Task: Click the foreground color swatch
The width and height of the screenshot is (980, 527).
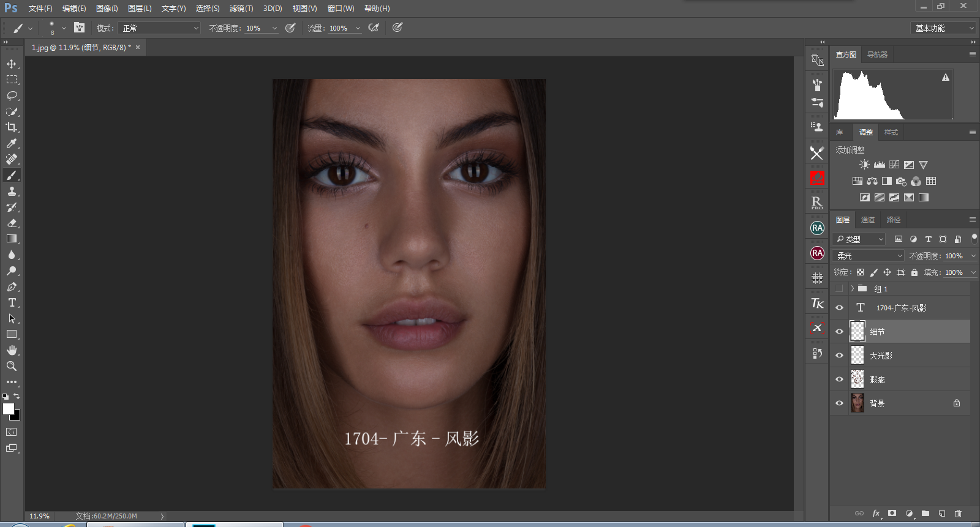Action: 8,409
